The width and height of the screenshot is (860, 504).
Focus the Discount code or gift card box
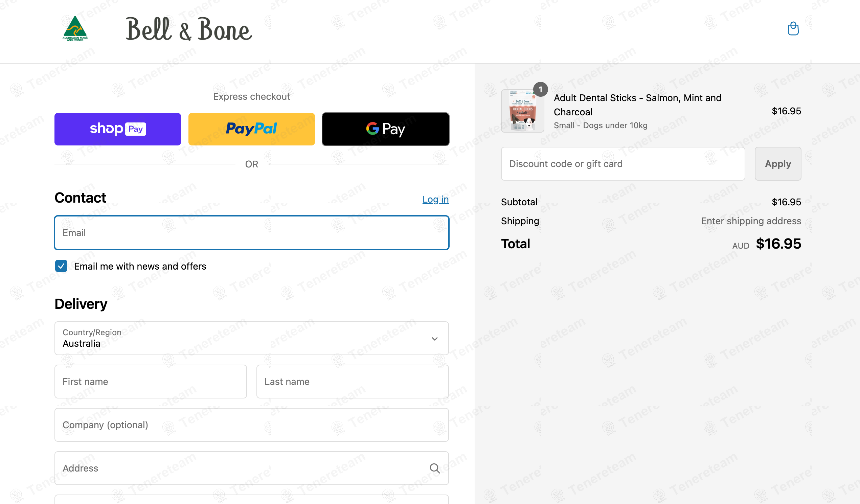623,164
